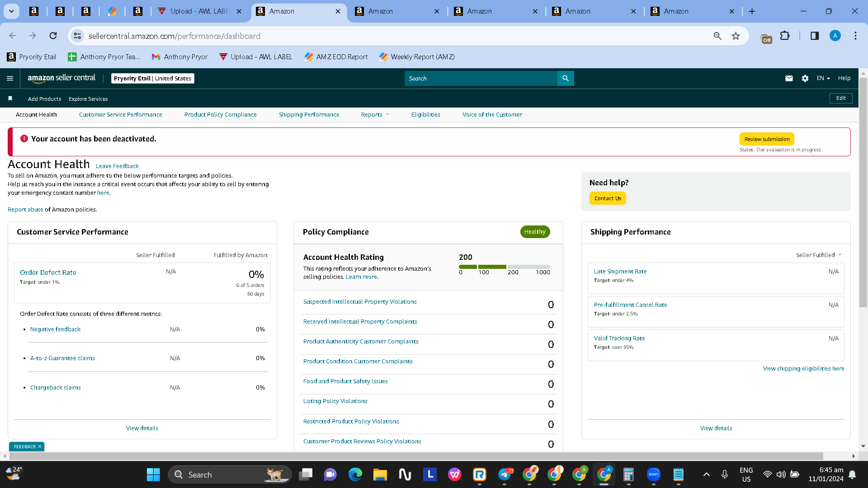Open the volume control in system tray

pos(781,474)
